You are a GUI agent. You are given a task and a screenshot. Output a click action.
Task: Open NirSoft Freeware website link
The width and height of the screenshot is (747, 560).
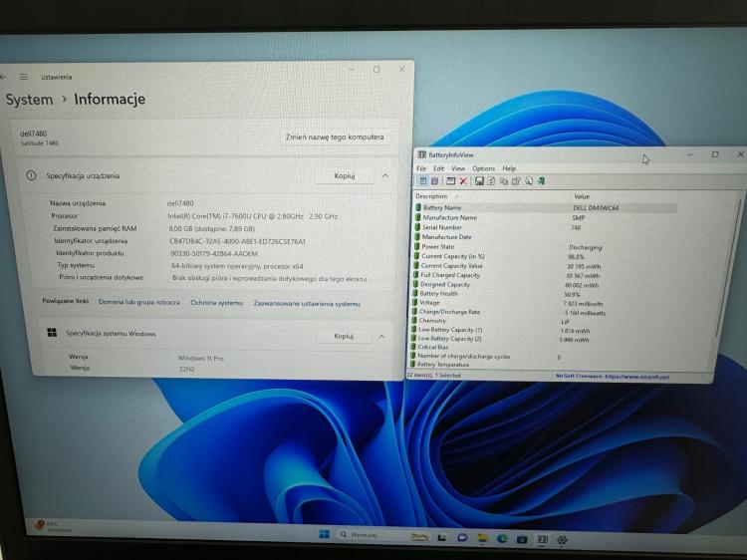click(x=613, y=377)
